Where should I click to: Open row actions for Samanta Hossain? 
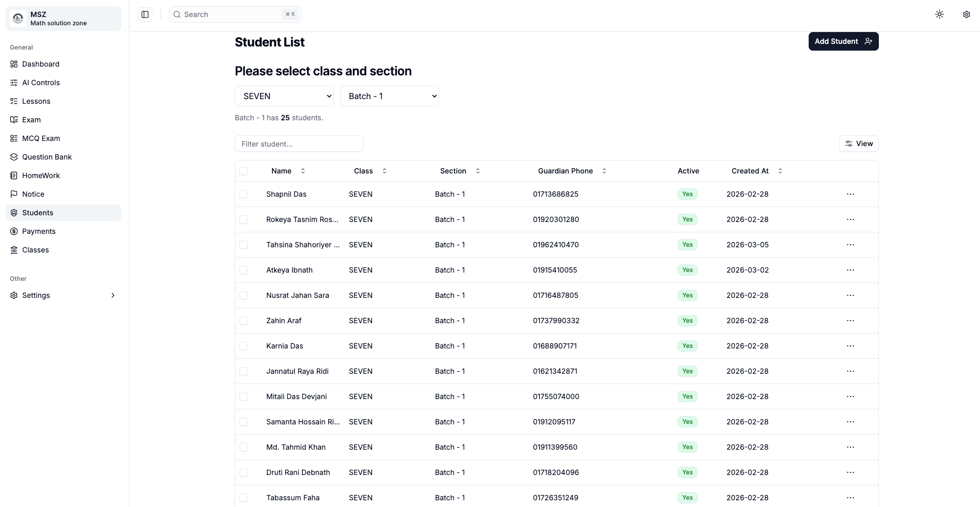pyautogui.click(x=850, y=422)
